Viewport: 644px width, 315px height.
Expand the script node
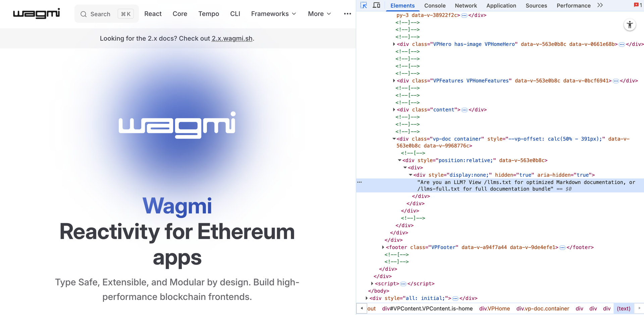tap(372, 284)
